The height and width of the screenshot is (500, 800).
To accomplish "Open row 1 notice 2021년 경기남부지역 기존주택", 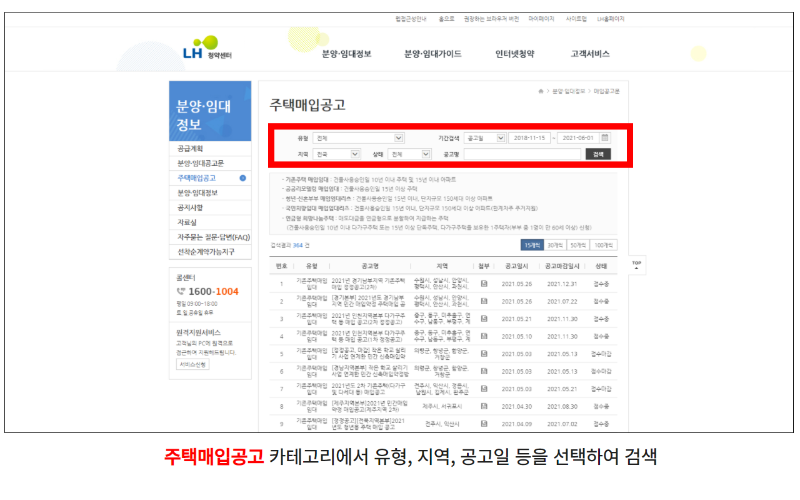I will coord(369,284).
